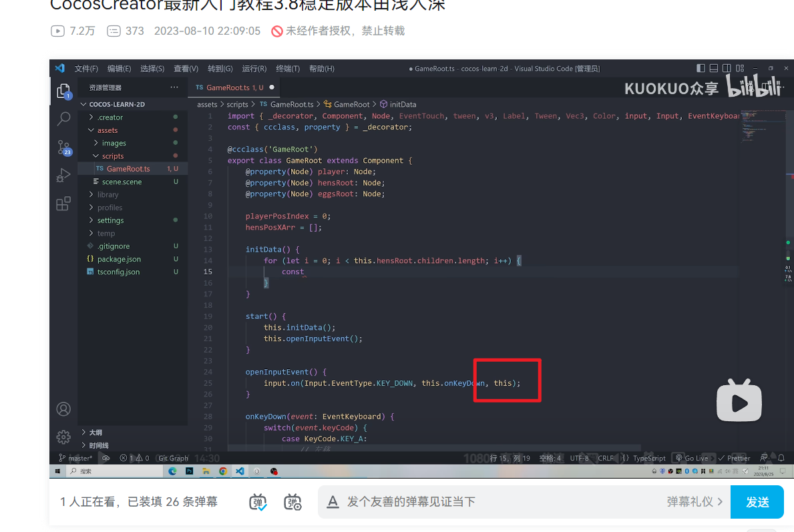Image resolution: width=794 pixels, height=532 pixels.
Task: Click the unsaved dot on GameRoot.ts tab
Action: point(272,87)
